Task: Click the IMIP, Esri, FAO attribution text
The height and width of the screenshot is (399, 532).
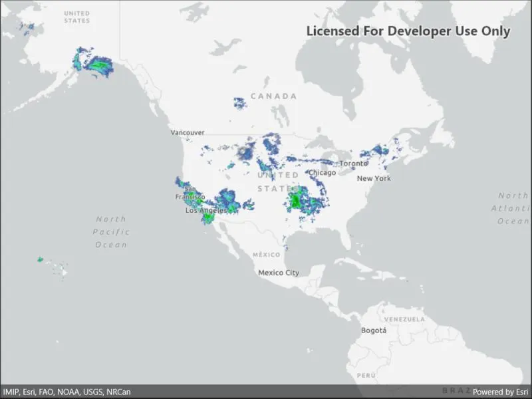Action: [67, 392]
